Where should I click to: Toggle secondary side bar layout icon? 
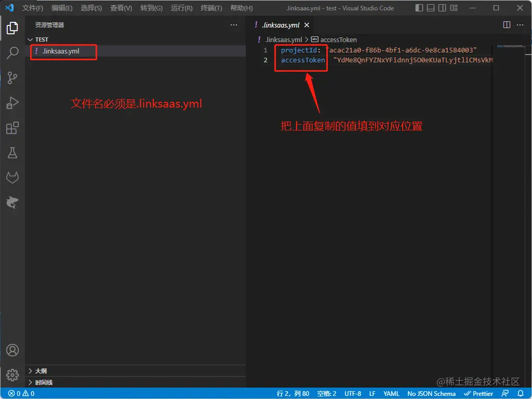click(x=442, y=8)
